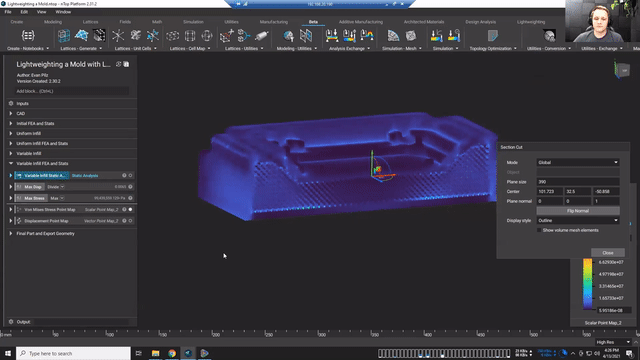This screenshot has height=360, width=640.
Task: Open the Edit menu
Action: point(24,12)
